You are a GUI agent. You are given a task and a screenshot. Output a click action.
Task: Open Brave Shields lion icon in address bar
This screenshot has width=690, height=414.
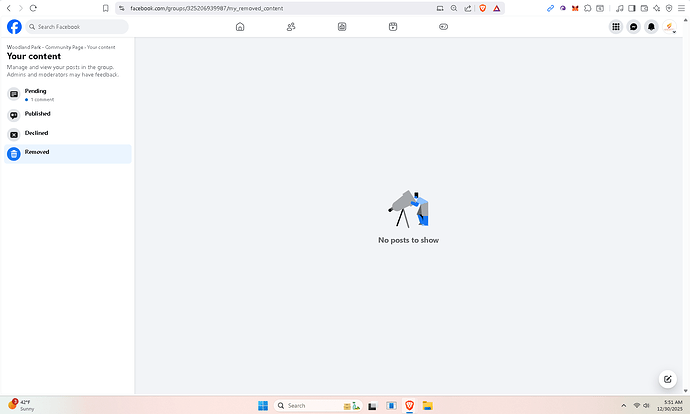click(x=482, y=7)
